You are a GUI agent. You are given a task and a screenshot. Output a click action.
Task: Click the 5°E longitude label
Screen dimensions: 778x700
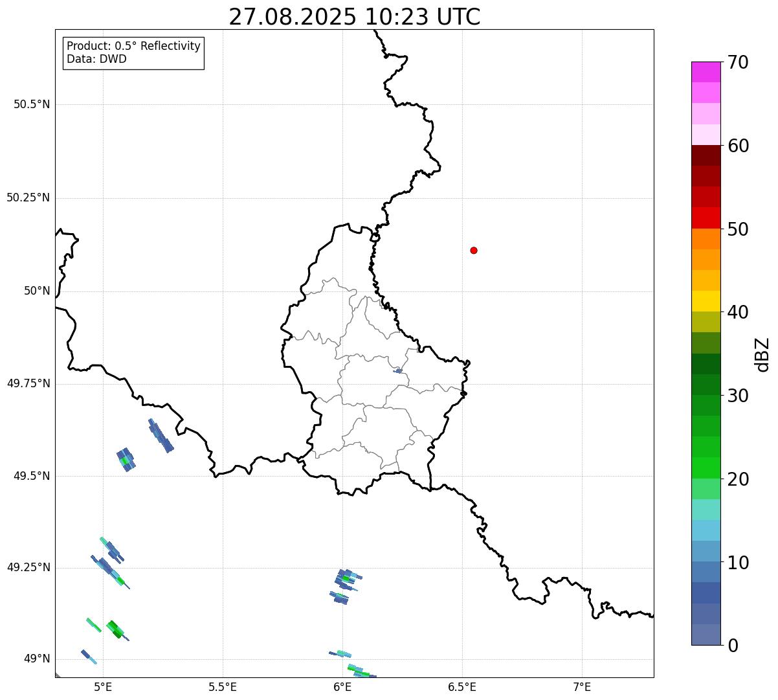click(x=103, y=686)
